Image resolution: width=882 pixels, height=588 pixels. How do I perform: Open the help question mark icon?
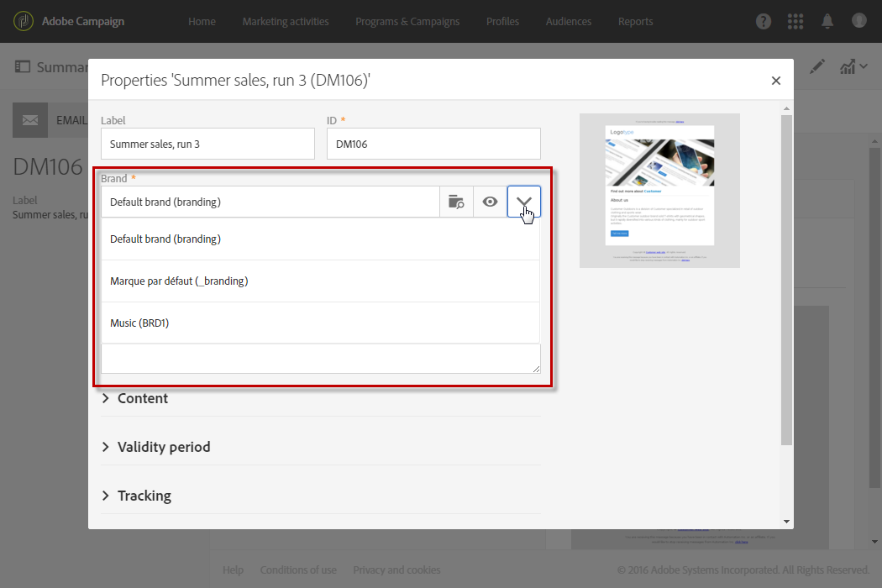pyautogui.click(x=764, y=21)
